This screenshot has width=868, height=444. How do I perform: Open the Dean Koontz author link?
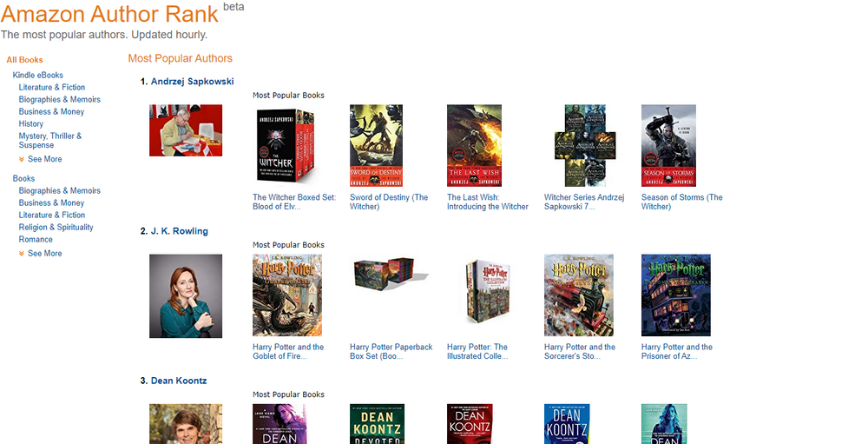(x=179, y=381)
